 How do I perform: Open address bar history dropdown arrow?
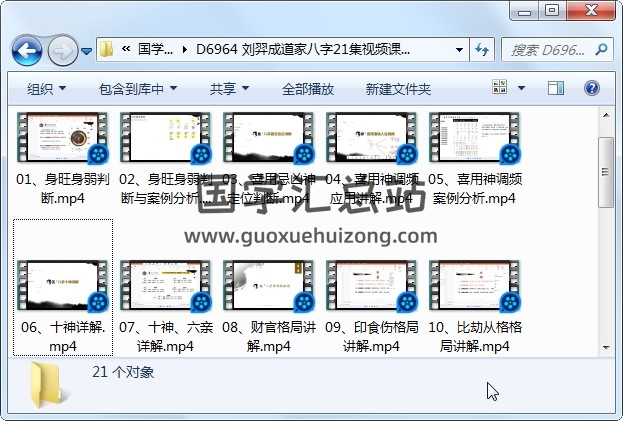coord(459,50)
